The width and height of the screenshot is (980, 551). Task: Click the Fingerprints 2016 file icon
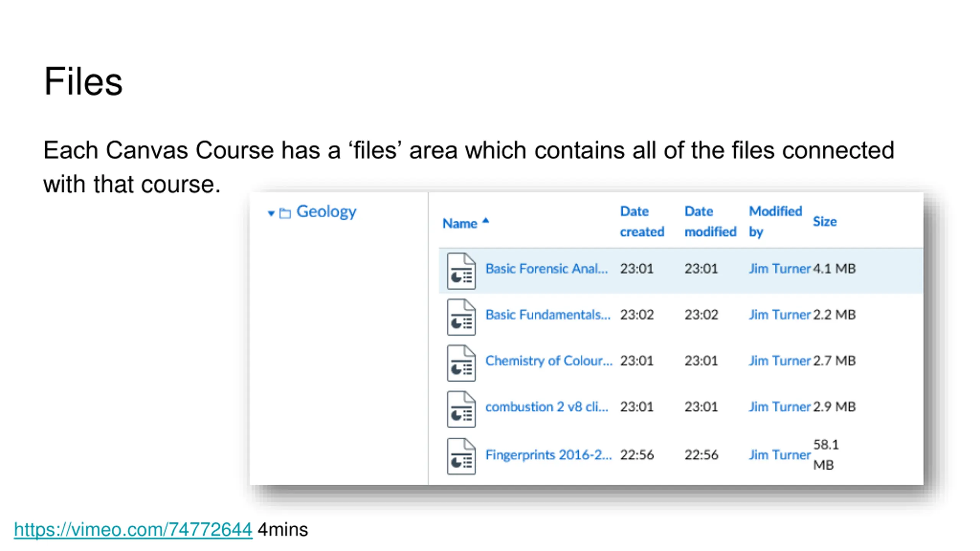[461, 456]
